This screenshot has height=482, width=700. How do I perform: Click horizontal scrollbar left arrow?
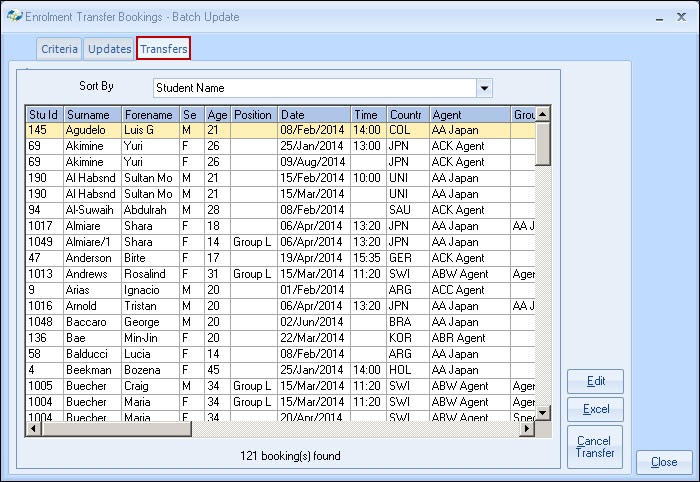click(x=33, y=429)
